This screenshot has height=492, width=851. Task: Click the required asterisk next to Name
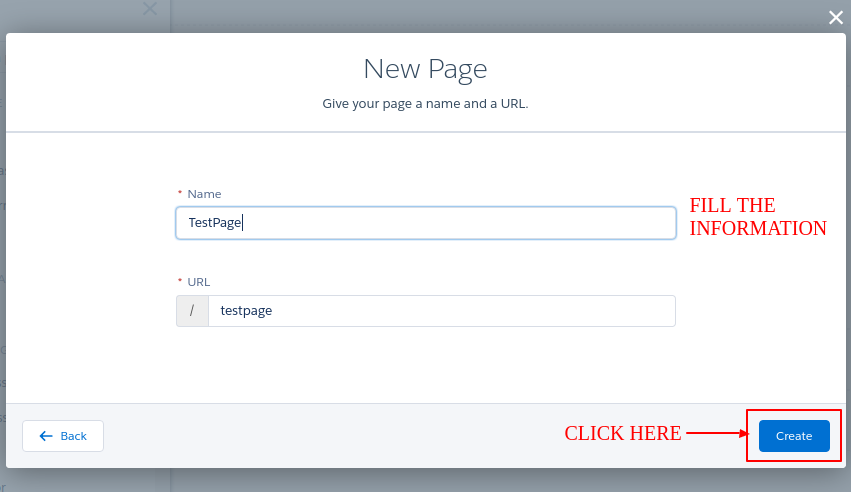click(180, 193)
